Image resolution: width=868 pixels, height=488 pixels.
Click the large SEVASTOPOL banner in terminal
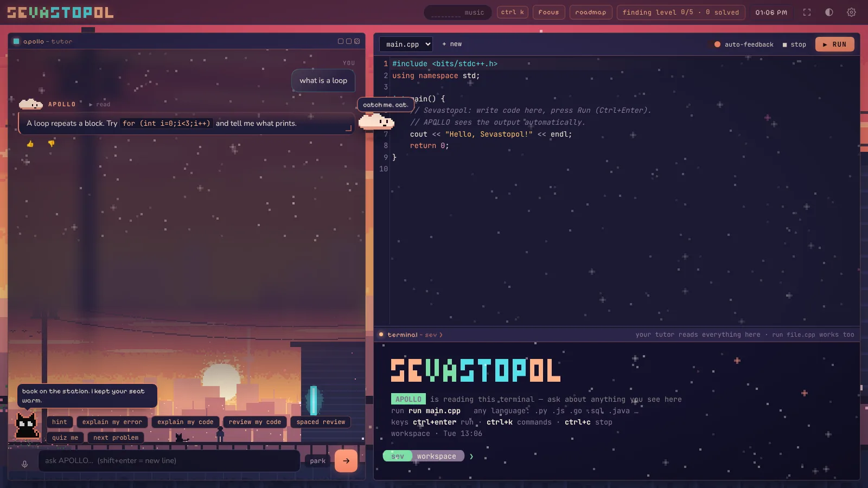(x=476, y=370)
